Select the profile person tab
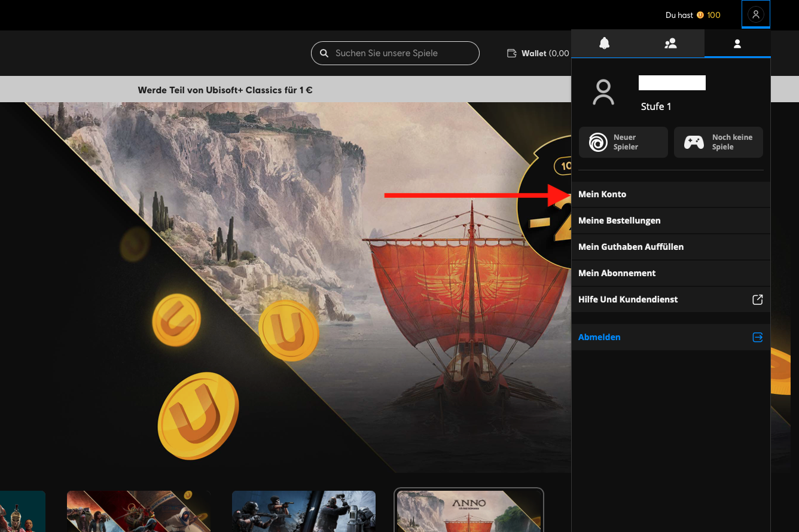 point(737,44)
